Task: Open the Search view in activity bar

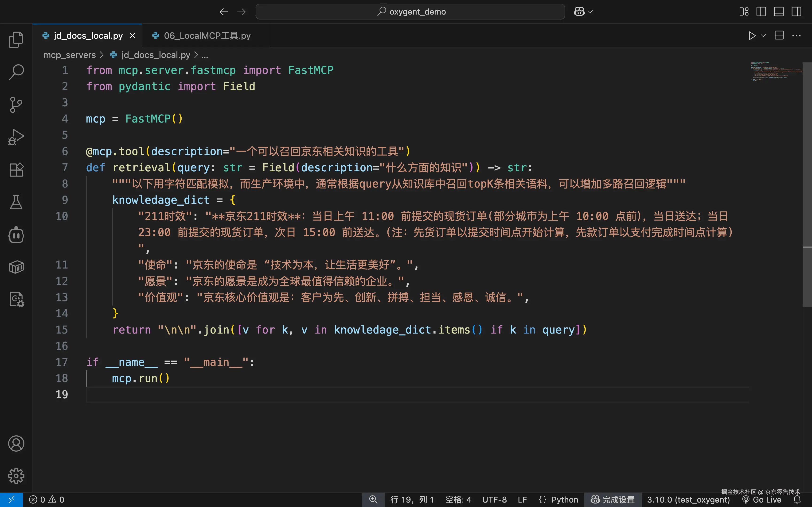Action: (16, 72)
